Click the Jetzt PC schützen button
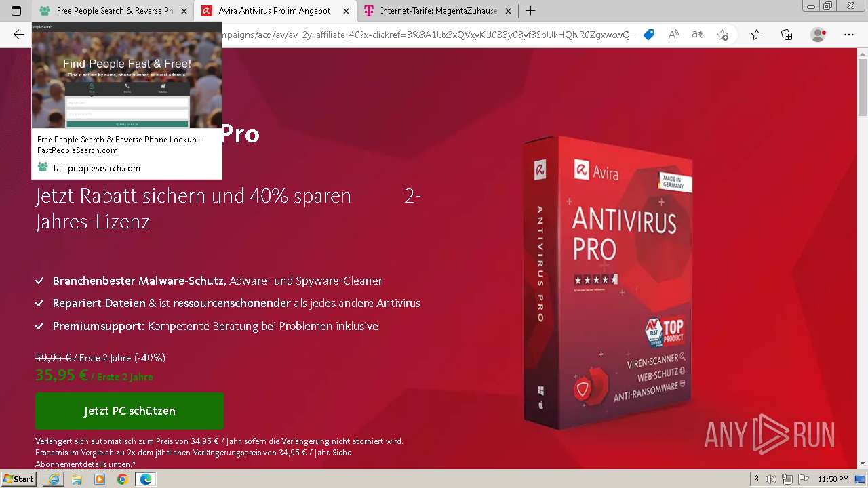Screen dimensions: 868x488 pyautogui.click(x=130, y=411)
